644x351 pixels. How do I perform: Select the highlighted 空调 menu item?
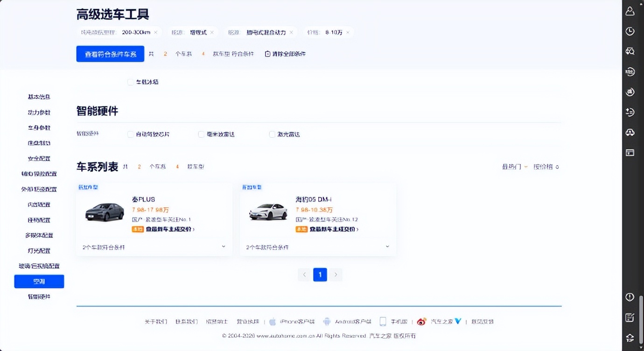tap(39, 281)
